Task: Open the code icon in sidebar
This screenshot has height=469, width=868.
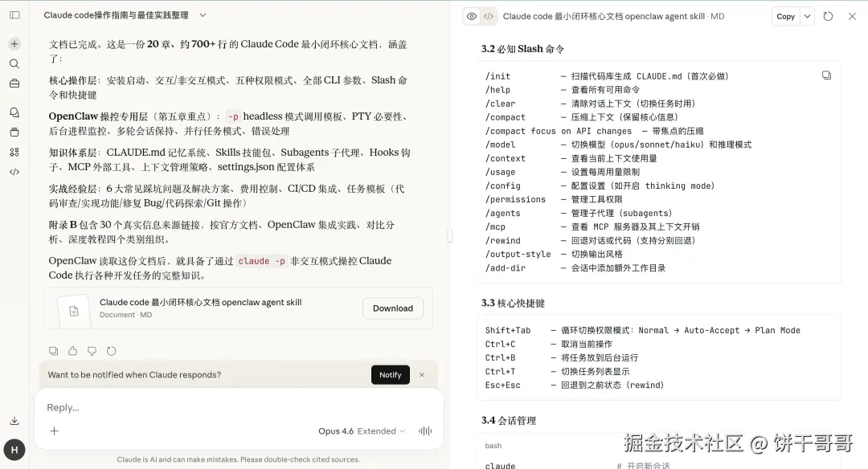Action: (14, 172)
